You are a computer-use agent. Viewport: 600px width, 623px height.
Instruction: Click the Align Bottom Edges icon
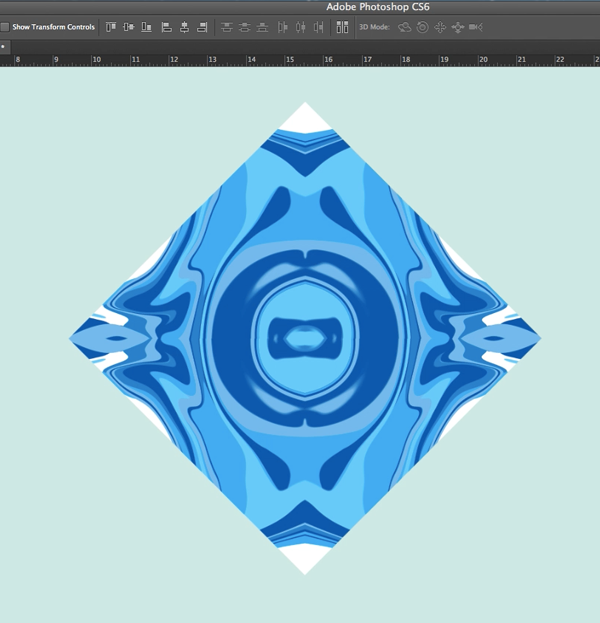147,27
